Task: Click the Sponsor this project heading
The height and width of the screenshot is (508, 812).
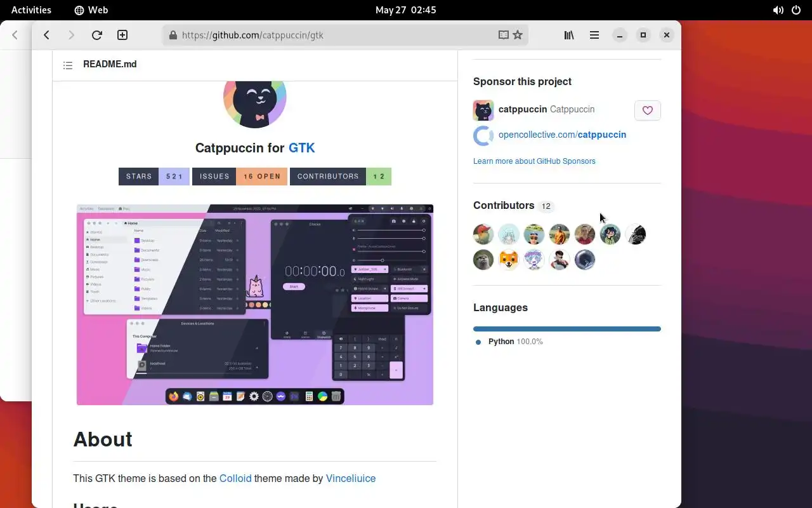Action: pos(522,81)
